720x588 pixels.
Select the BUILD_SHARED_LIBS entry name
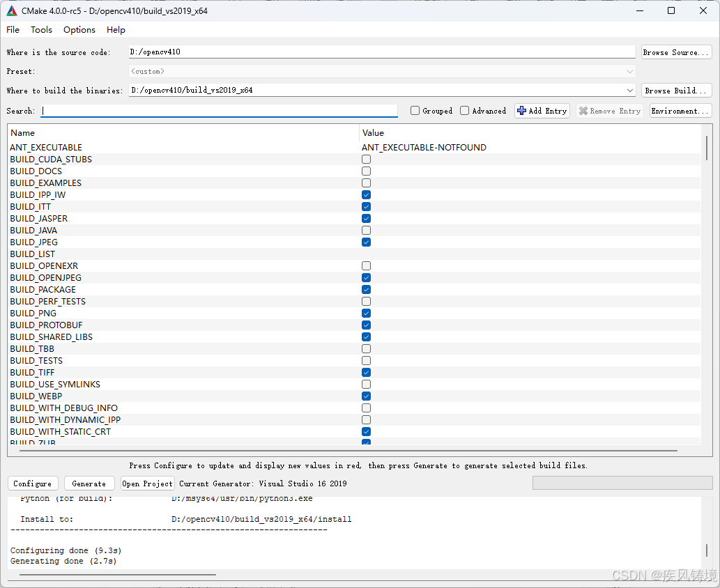(x=51, y=337)
